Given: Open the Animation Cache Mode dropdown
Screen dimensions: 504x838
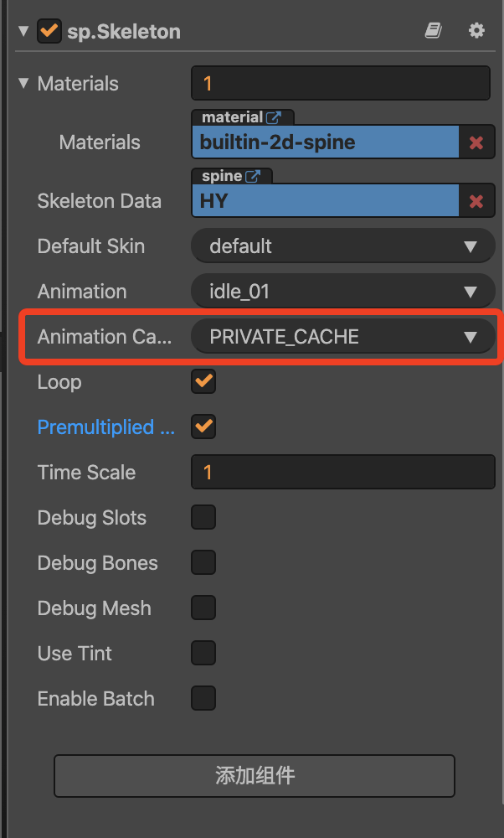Looking at the screenshot, I should point(342,337).
